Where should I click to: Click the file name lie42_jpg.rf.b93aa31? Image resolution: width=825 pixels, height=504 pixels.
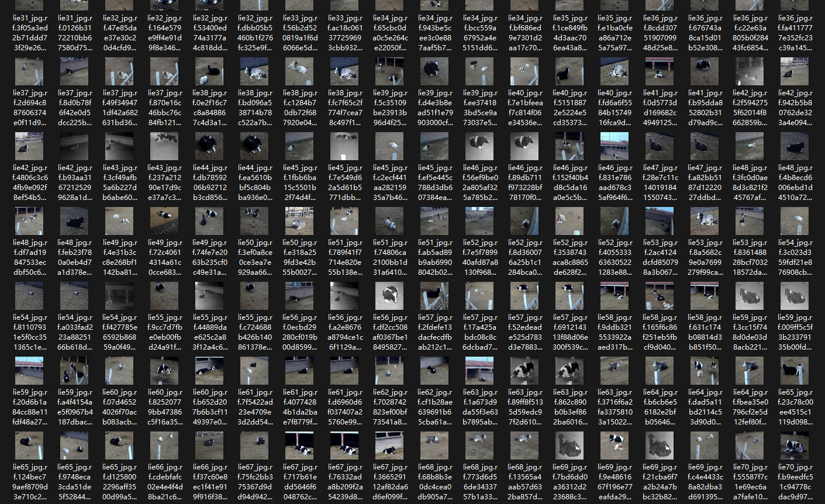point(74,183)
